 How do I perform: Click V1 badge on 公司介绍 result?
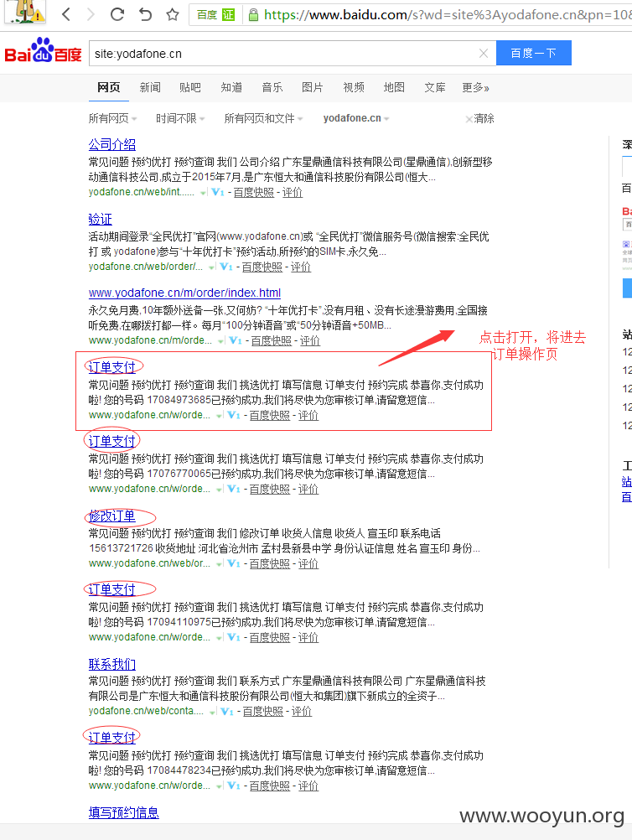217,192
